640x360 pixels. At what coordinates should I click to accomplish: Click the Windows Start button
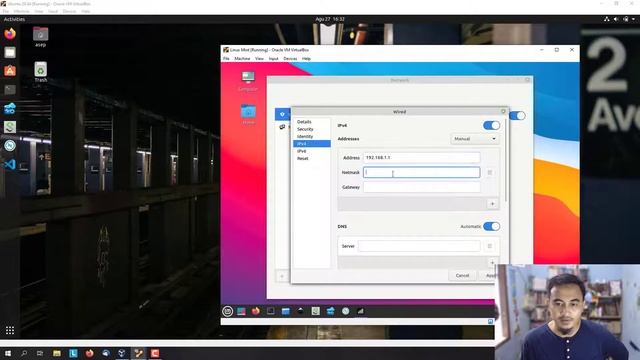click(8, 353)
